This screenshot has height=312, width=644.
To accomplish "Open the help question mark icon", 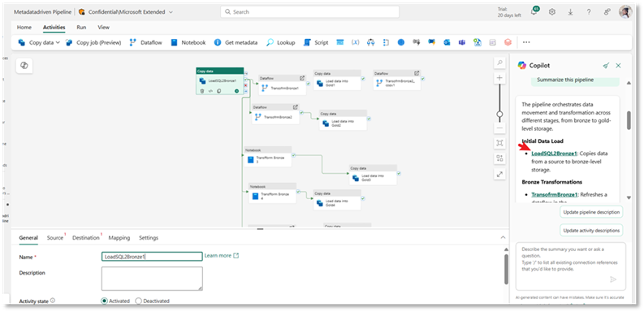I will tap(589, 12).
